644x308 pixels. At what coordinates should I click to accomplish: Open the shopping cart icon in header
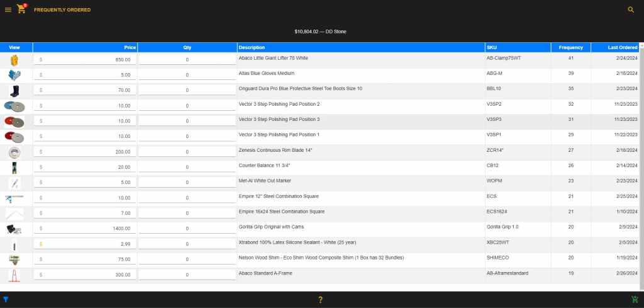pyautogui.click(x=21, y=9)
